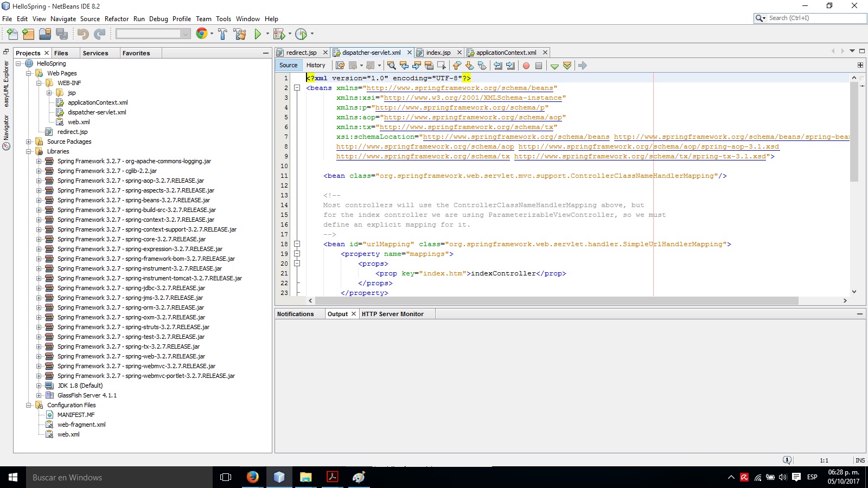Open Firefox from the Windows taskbar

tap(253, 478)
